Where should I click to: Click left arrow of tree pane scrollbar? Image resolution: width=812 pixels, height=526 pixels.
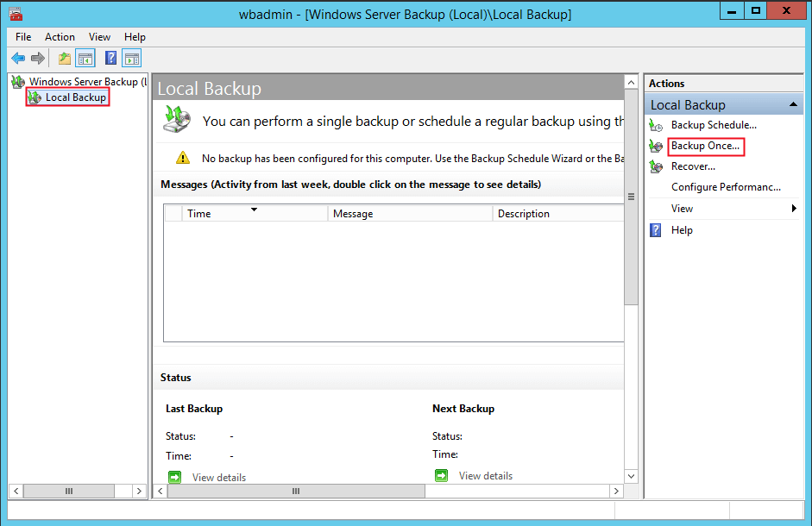pos(16,491)
